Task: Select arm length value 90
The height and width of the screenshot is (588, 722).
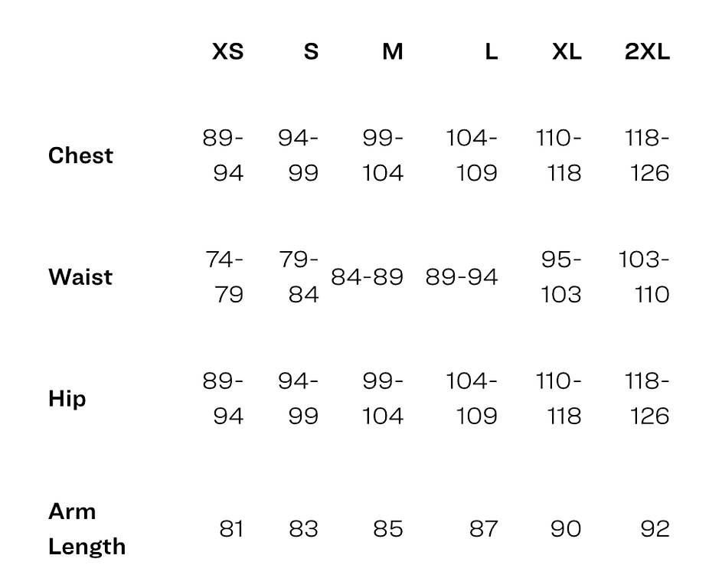Action: (566, 529)
